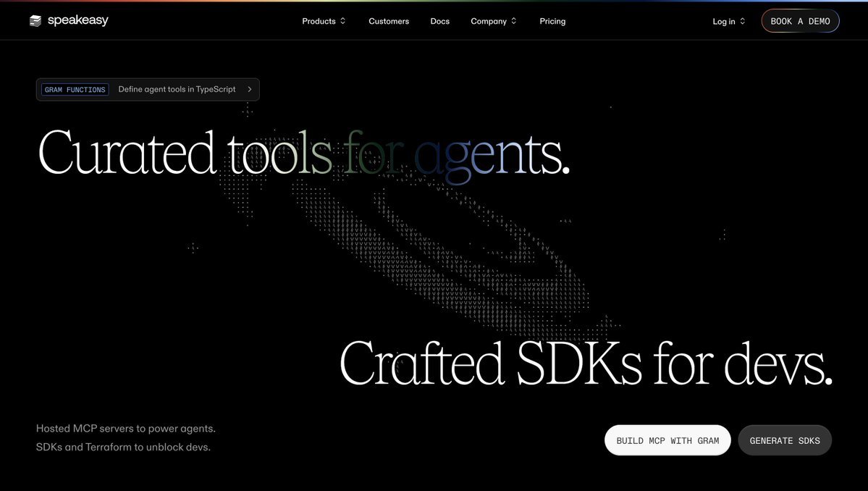Expand the chevron beside Products

tap(343, 21)
